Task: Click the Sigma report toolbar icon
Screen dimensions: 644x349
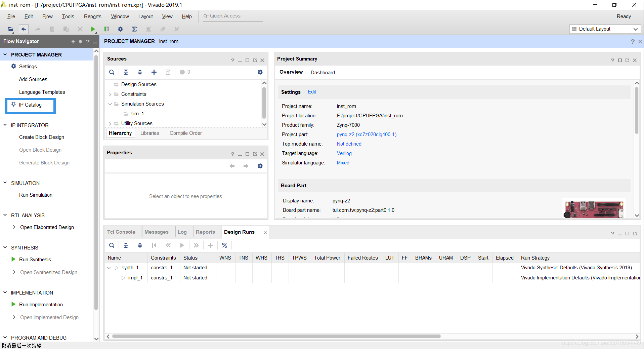Action: 134,29
